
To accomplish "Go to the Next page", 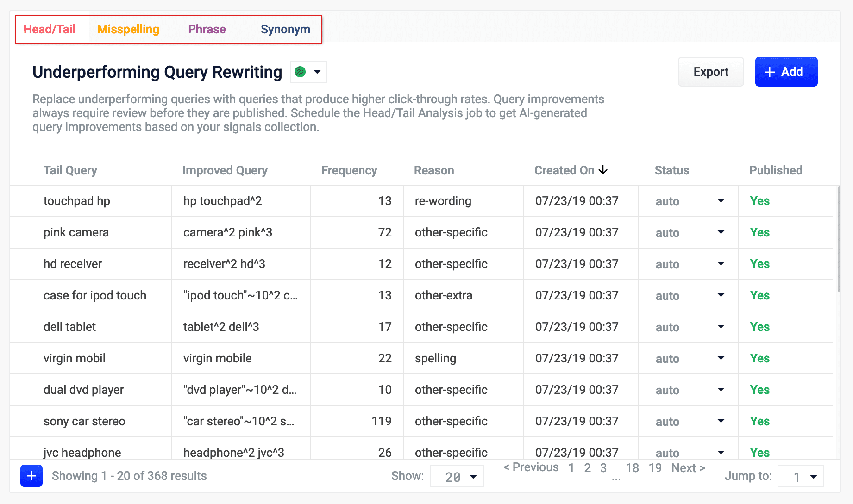I will (688, 468).
